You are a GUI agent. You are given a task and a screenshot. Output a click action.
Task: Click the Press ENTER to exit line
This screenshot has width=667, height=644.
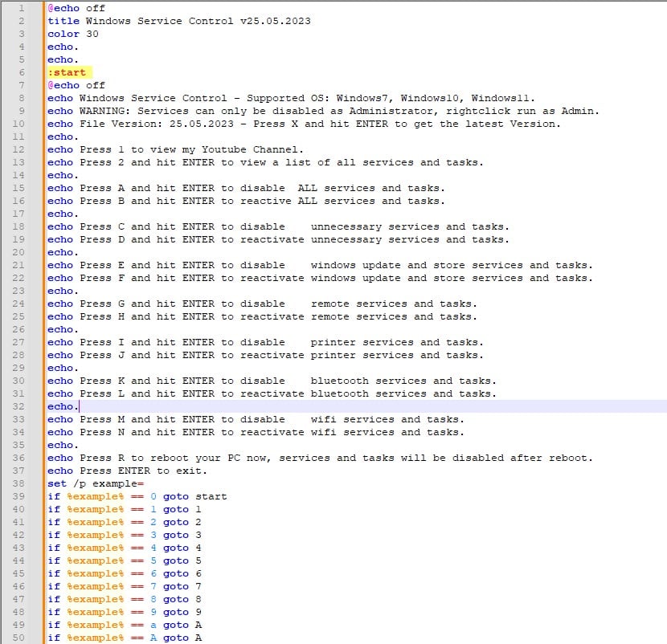[x=137, y=471]
